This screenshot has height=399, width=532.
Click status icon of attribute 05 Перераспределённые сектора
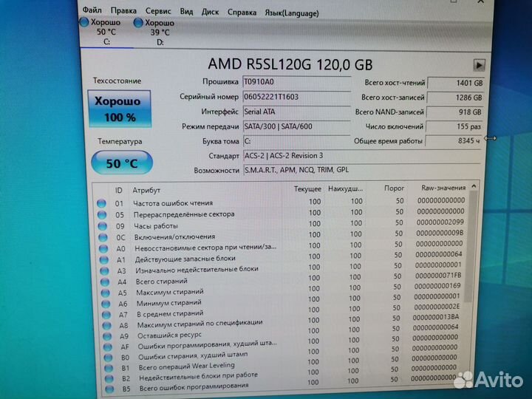point(102,215)
